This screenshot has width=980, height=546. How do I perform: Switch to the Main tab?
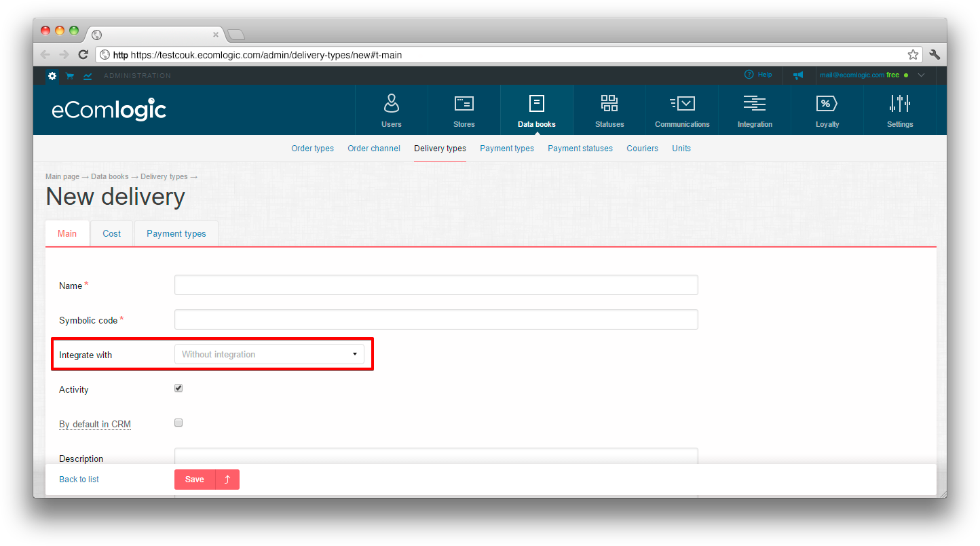(67, 233)
